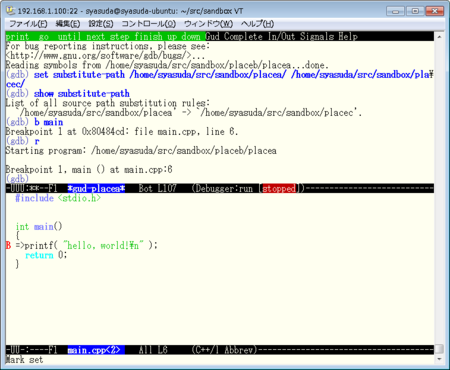The height and width of the screenshot is (370, 450).
Task: Click 'List of all source path substitution rules'
Action: pos(108,103)
